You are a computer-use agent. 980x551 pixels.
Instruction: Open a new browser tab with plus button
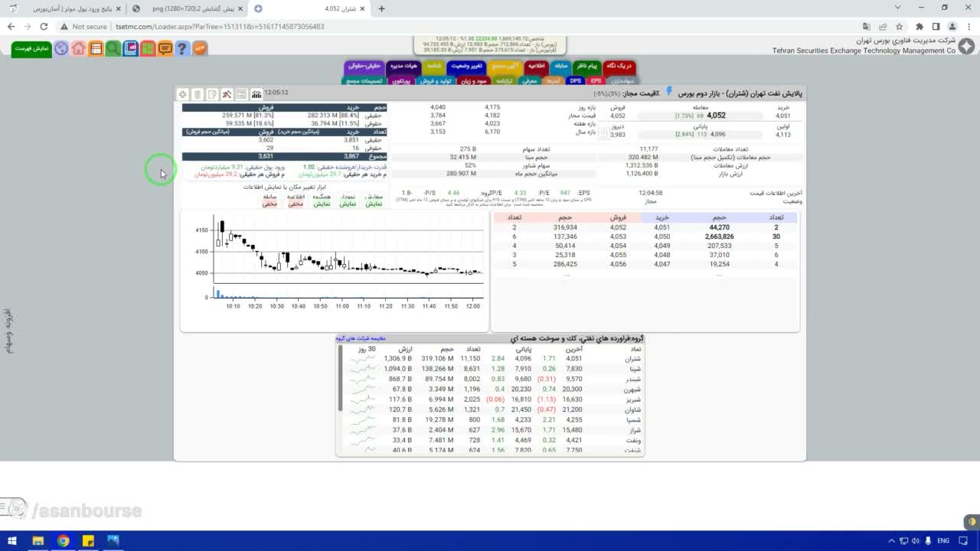point(382,8)
